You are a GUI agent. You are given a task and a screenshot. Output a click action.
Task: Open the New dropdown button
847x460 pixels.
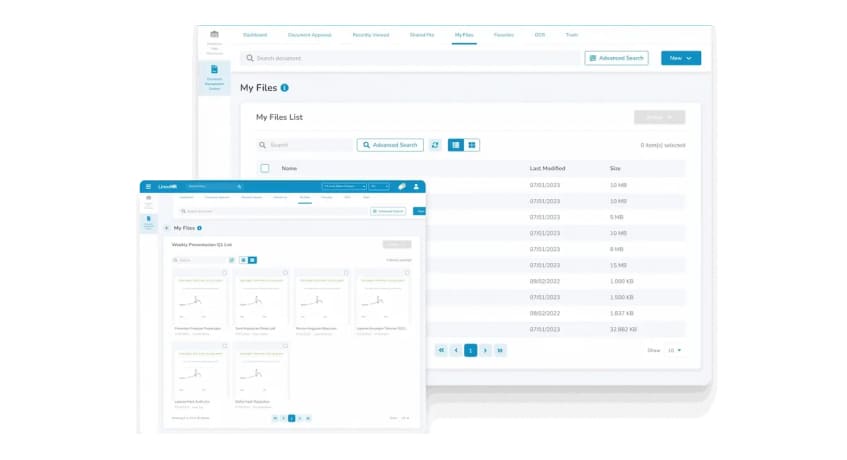point(680,58)
